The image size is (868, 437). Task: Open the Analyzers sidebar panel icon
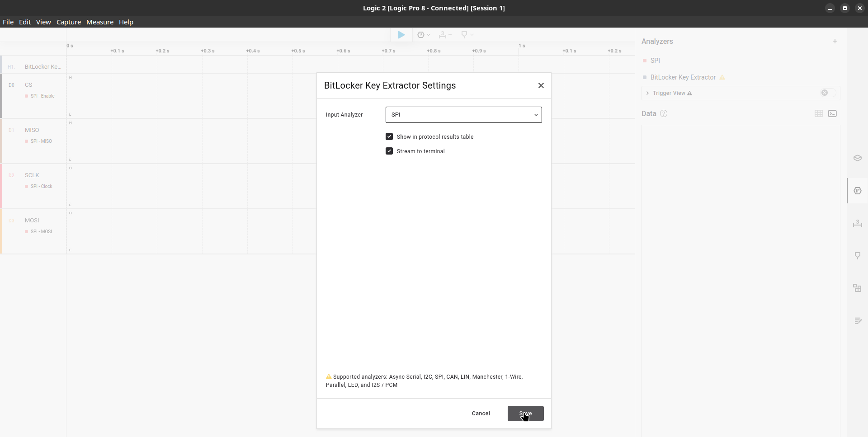click(x=858, y=191)
